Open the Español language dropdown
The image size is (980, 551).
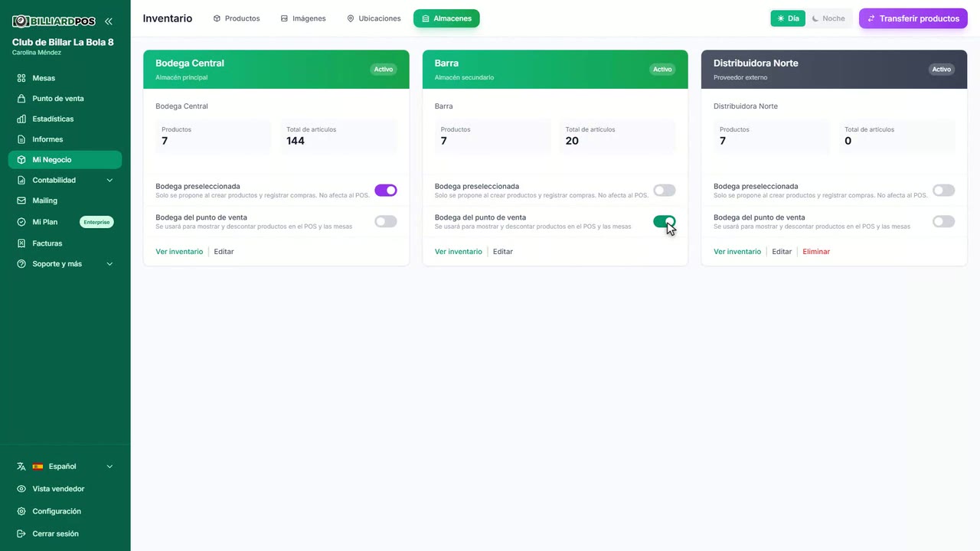[65, 466]
